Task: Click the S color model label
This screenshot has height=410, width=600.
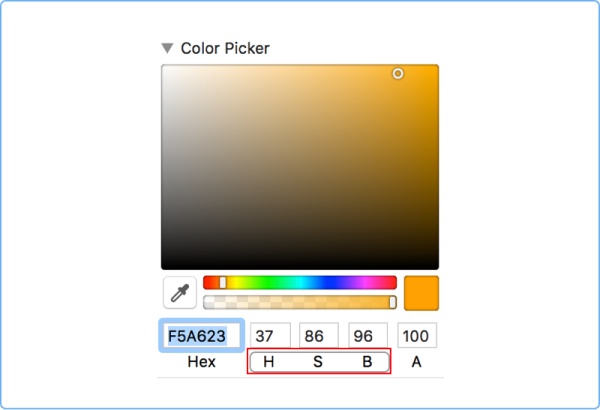Action: (x=318, y=362)
